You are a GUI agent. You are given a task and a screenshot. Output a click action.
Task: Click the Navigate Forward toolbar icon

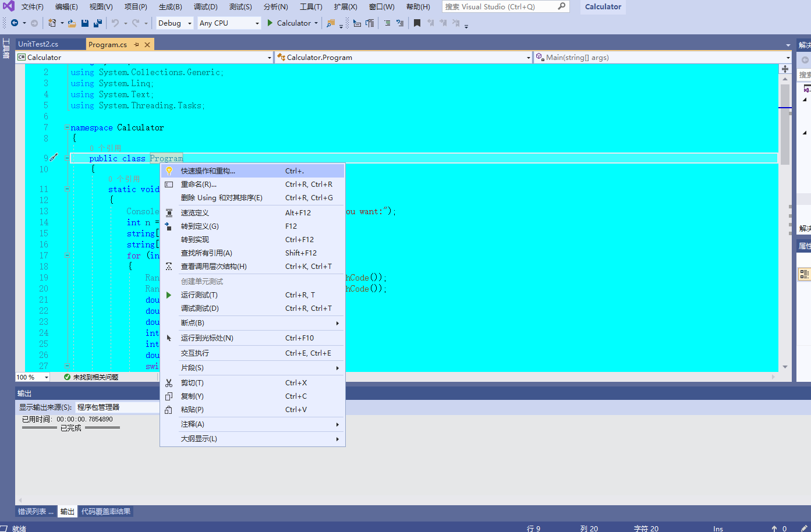point(34,23)
